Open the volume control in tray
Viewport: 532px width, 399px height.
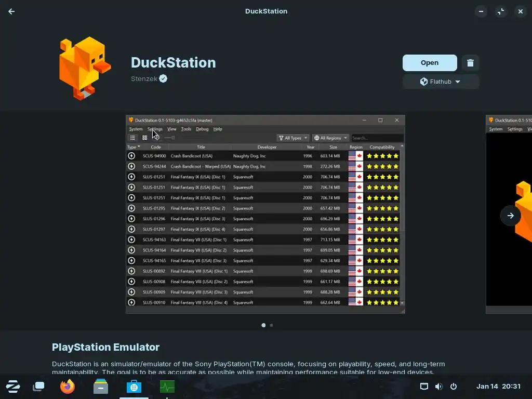[x=438, y=387]
